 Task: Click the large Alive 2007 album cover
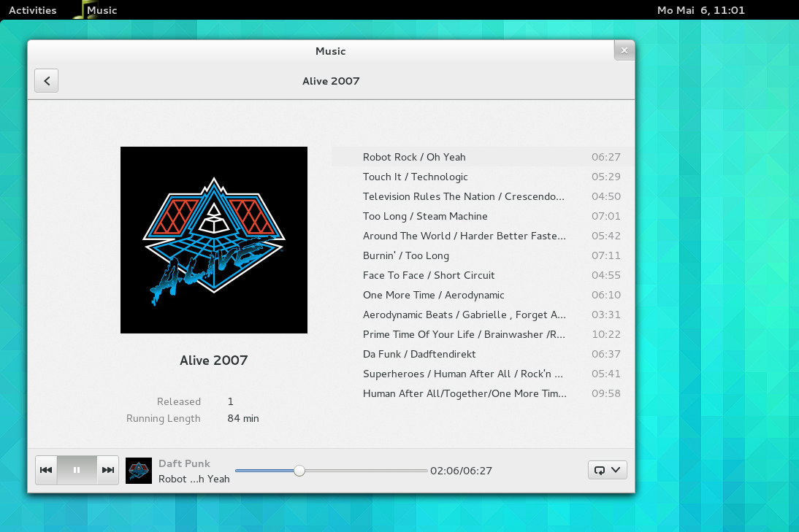point(214,240)
